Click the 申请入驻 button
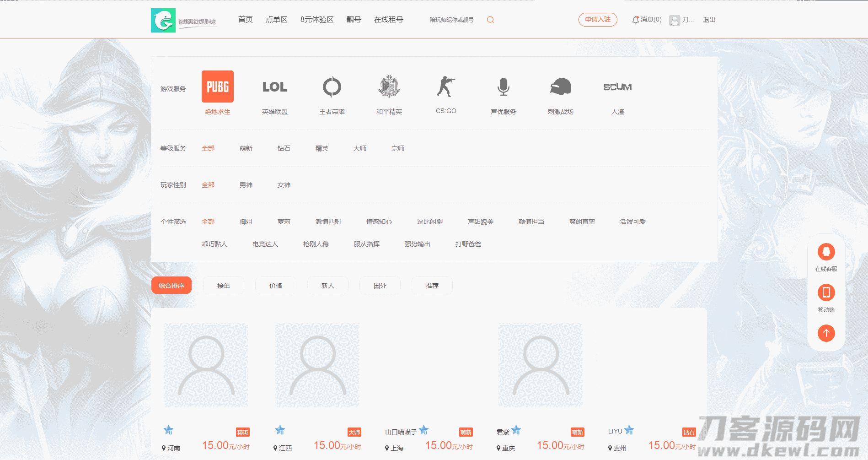Image resolution: width=868 pixels, height=460 pixels. [x=598, y=20]
